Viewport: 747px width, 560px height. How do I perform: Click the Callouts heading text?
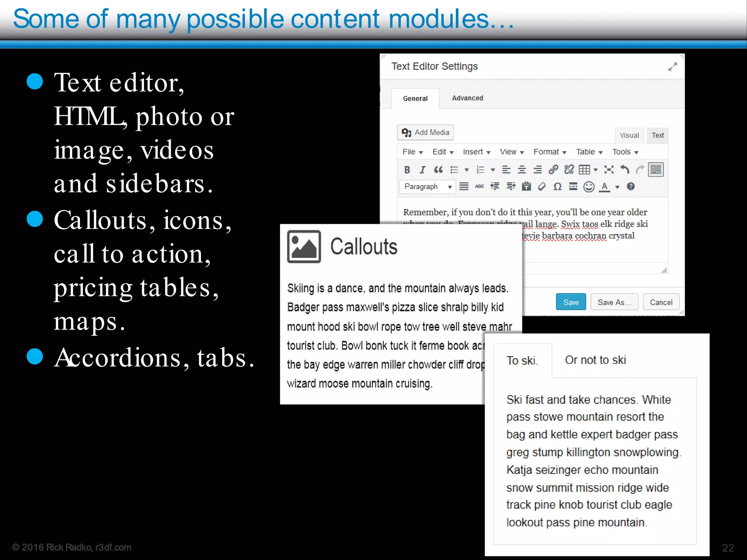(x=364, y=247)
